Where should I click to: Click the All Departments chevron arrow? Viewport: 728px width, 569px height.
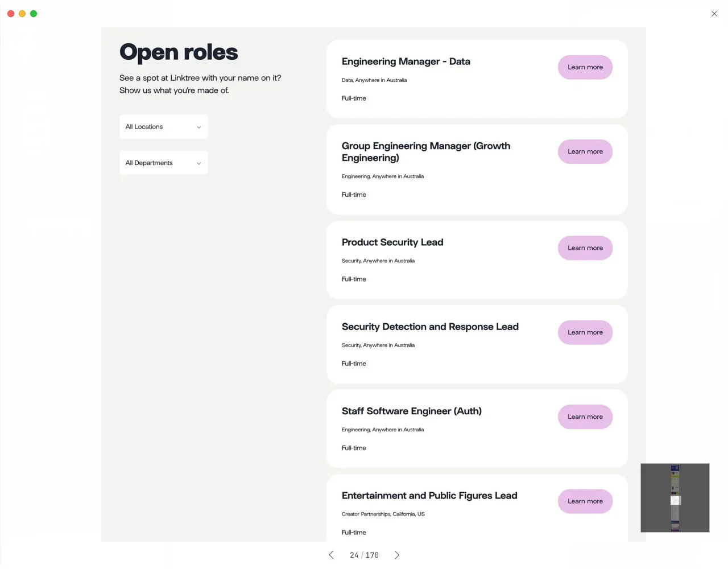(198, 163)
